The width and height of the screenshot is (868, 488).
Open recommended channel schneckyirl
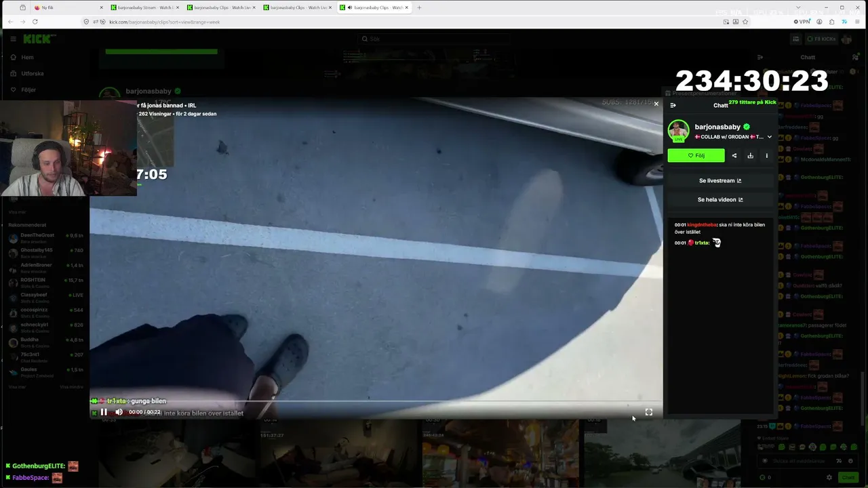pyautogui.click(x=45, y=327)
